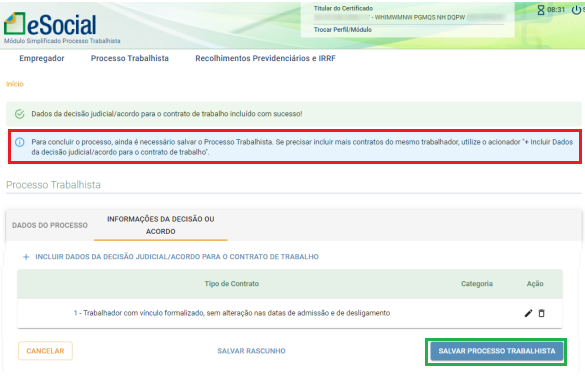Edit the contract row with pencil icon
This screenshot has width=585, height=378.
point(528,313)
